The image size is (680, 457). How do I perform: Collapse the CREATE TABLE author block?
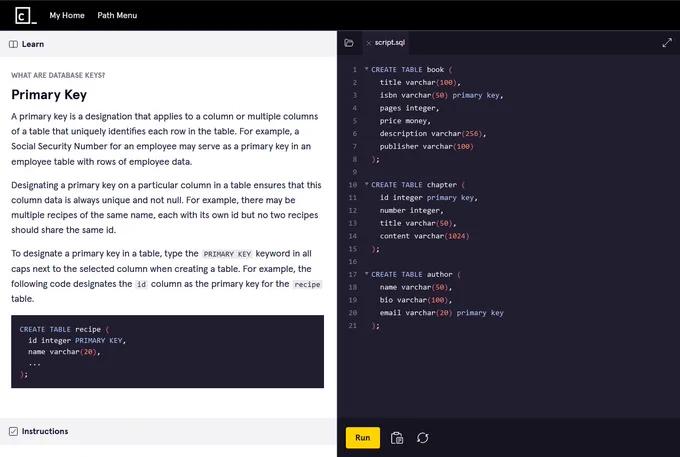pos(366,274)
